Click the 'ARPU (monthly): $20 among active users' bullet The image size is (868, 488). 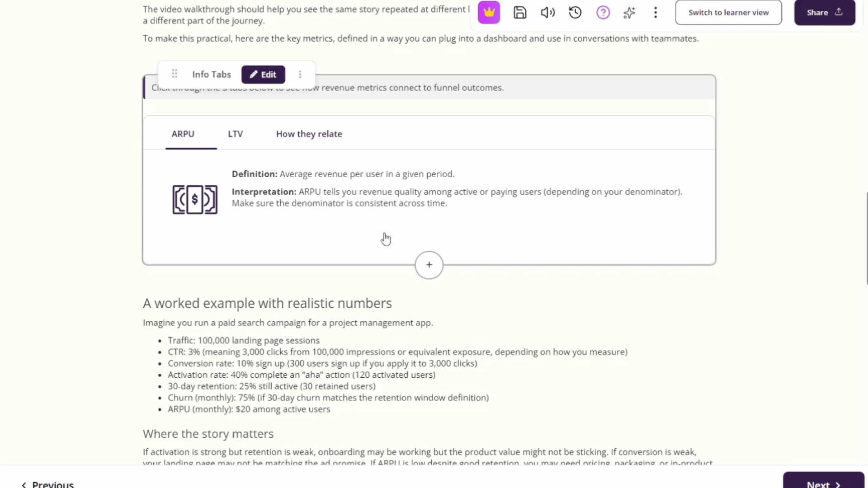click(249, 409)
